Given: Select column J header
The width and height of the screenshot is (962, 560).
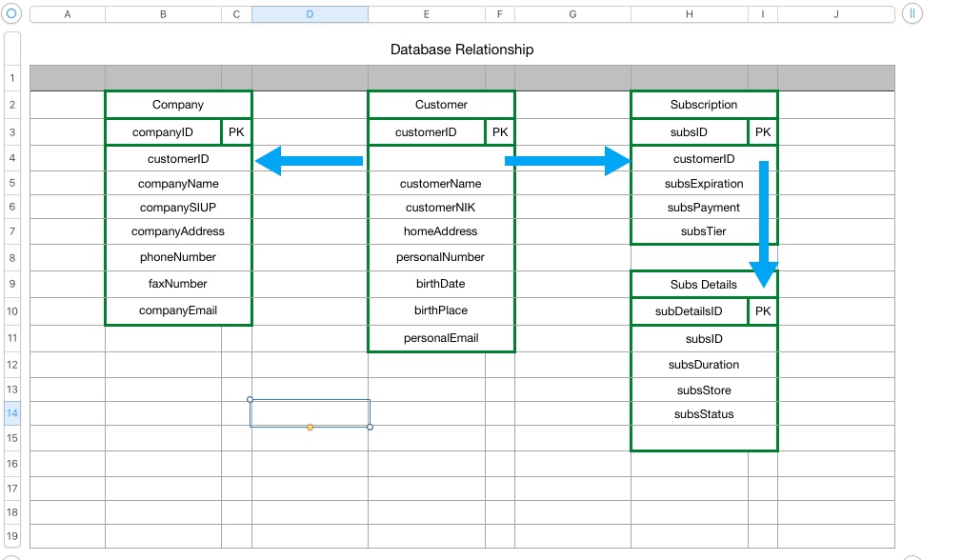Looking at the screenshot, I should 836,14.
